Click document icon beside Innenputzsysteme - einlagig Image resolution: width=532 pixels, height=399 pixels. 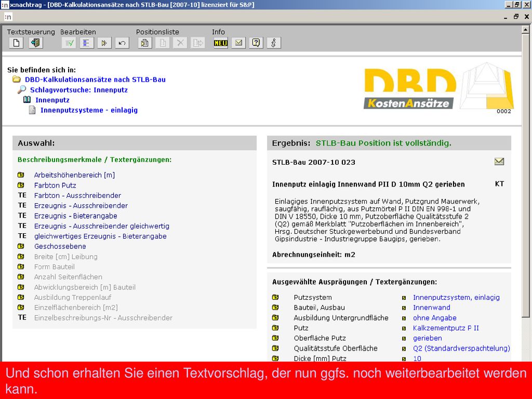click(32, 110)
